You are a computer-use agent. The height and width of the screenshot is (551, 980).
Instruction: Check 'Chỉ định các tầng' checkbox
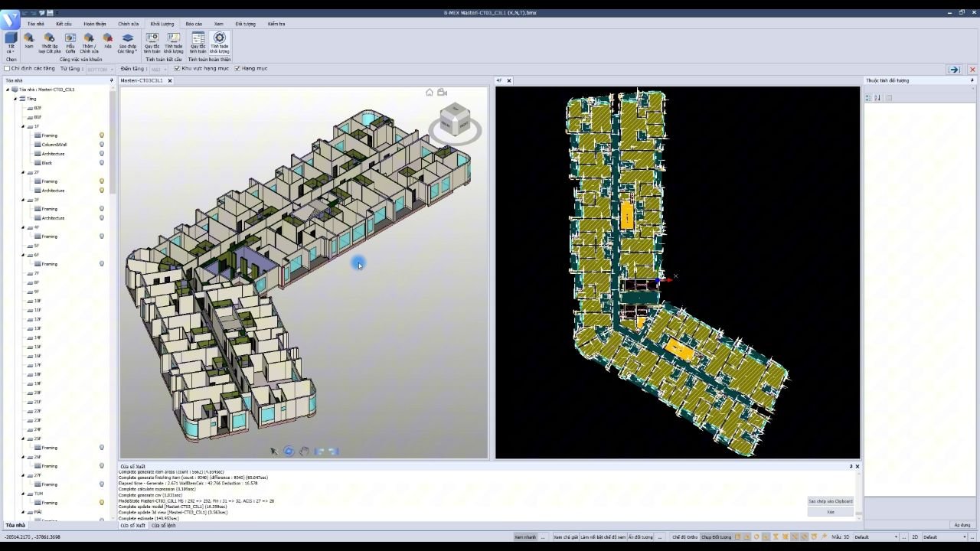point(8,69)
